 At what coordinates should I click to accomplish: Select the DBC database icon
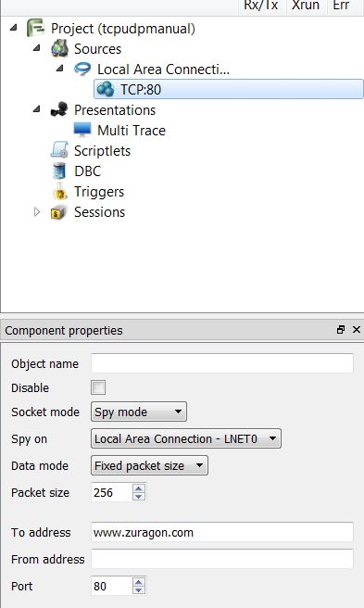[x=59, y=171]
